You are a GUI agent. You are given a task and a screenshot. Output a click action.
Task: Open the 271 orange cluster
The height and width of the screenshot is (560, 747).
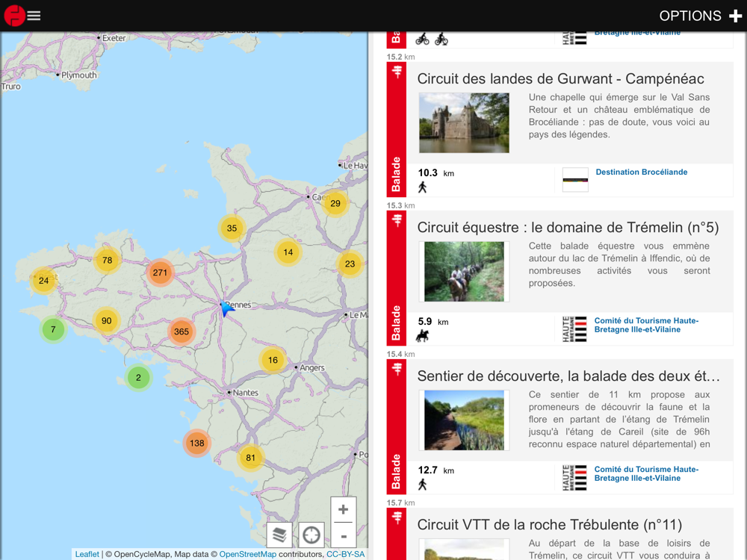coord(160,273)
